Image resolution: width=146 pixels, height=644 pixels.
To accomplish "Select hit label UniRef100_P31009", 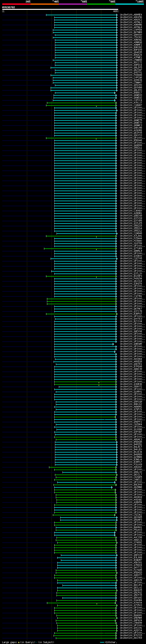I will (131, 465).
